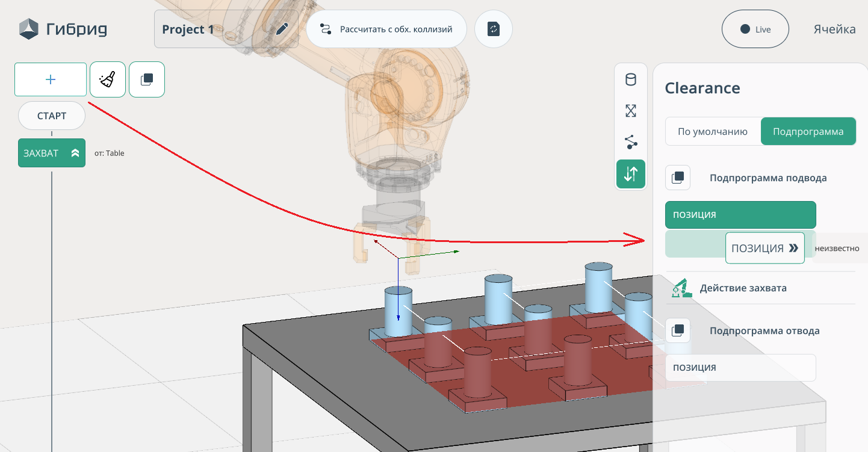
Task: Click copy icon next to Подпрограмма отвода
Action: point(678,330)
